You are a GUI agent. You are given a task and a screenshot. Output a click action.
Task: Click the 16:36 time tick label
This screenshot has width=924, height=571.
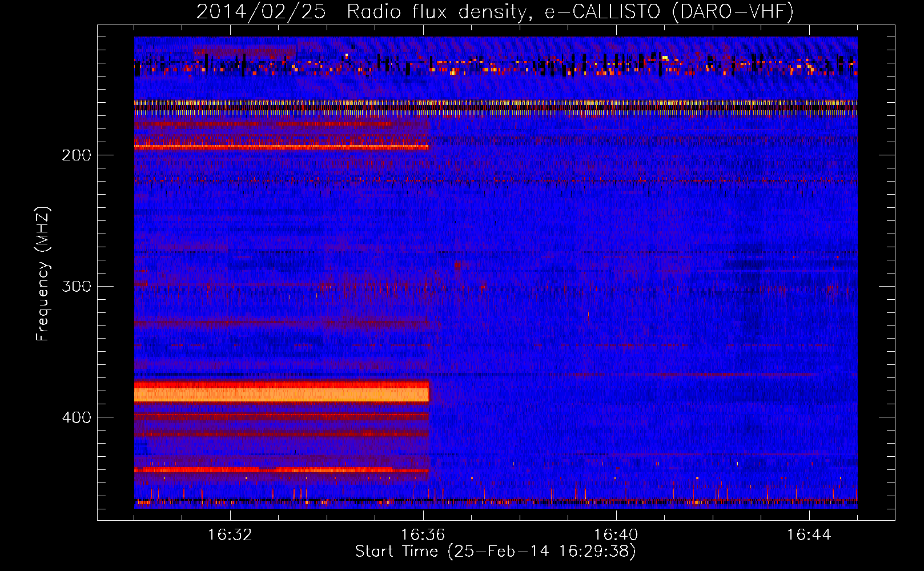423,535
